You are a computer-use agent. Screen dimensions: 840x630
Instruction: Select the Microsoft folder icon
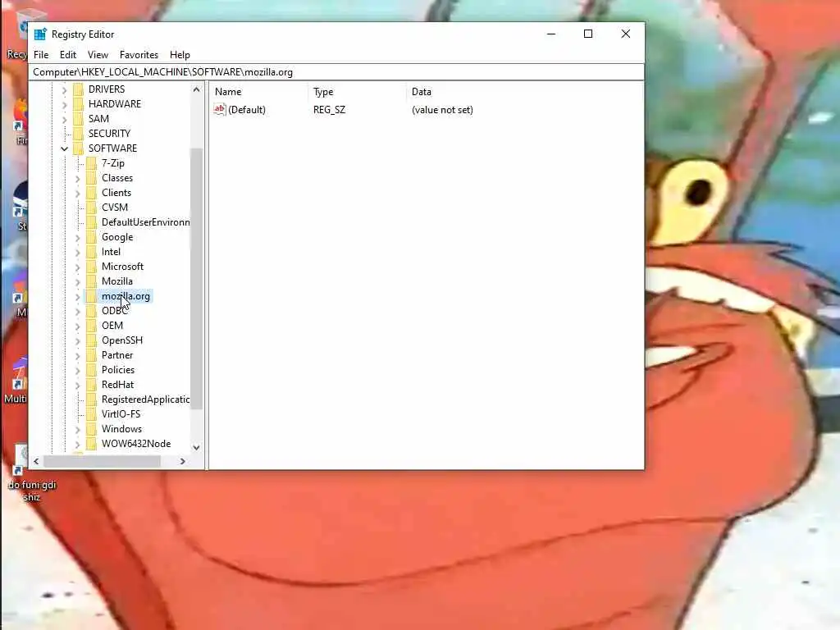[x=92, y=267]
